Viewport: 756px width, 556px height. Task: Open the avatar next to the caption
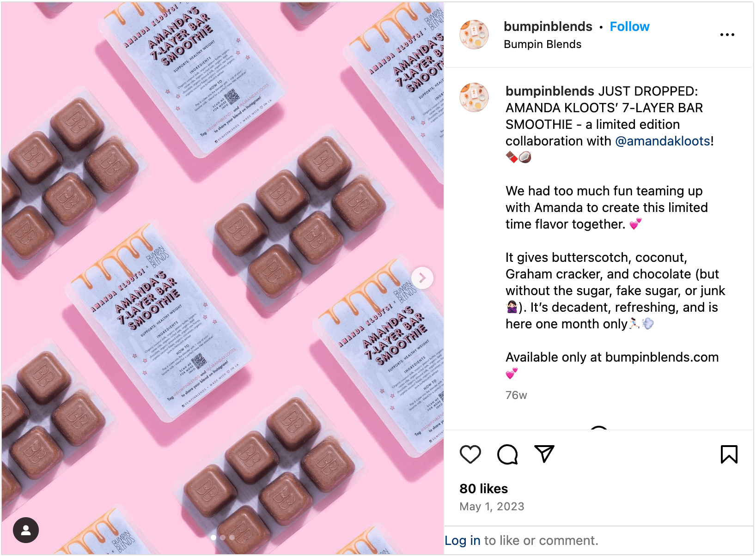[x=474, y=97]
